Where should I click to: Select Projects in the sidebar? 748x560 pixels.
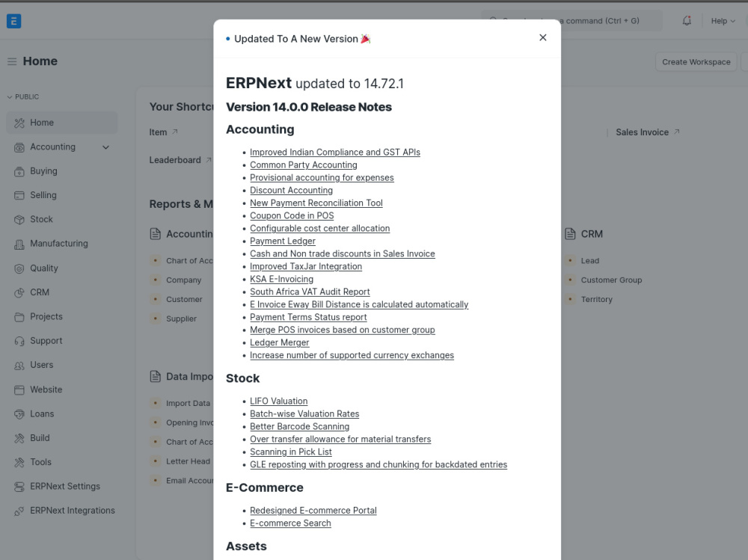62,317
